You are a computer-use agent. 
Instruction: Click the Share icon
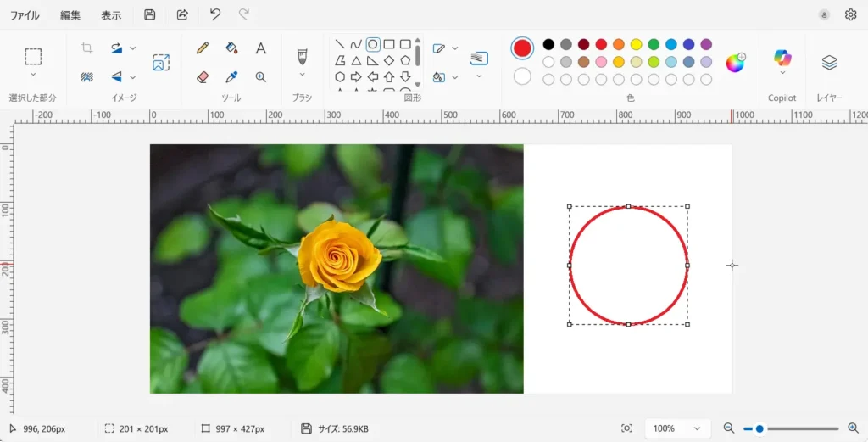click(182, 15)
